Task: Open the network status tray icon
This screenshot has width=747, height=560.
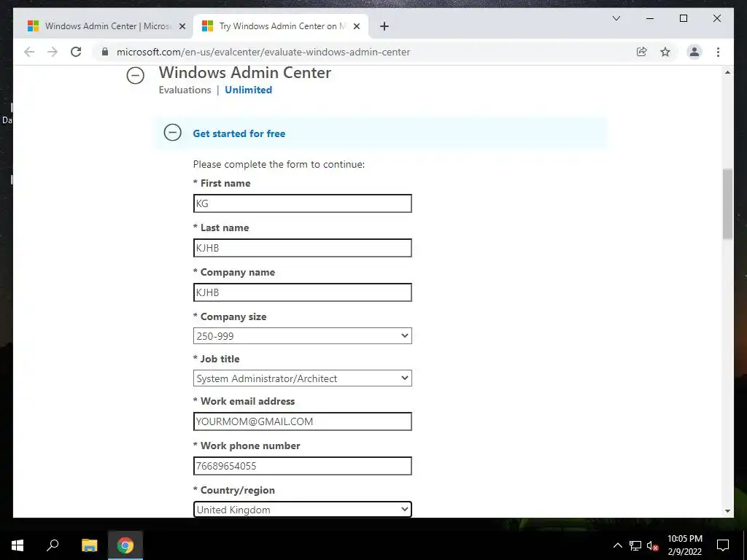Action: (635, 545)
